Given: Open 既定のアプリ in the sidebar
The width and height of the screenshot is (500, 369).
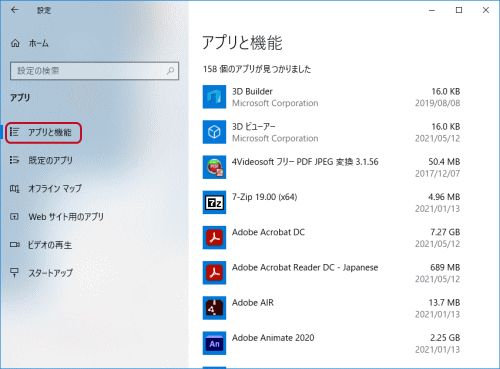Looking at the screenshot, I should [x=50, y=160].
